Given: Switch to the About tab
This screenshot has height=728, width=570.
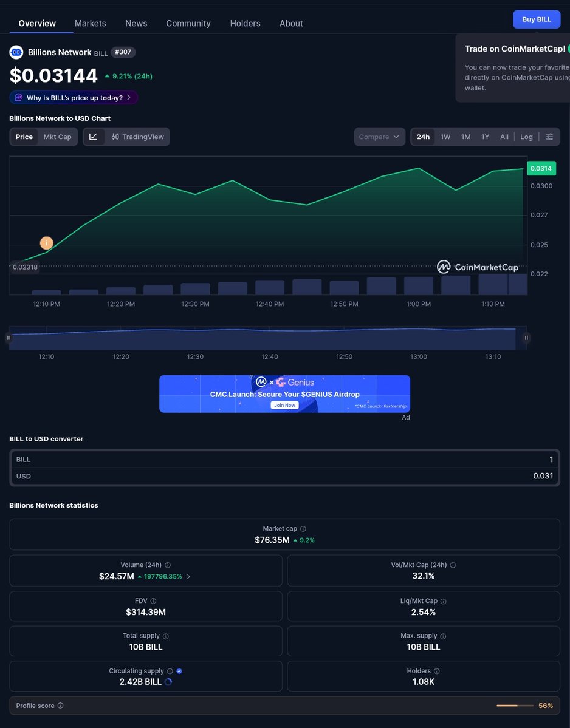Looking at the screenshot, I should pos(291,23).
